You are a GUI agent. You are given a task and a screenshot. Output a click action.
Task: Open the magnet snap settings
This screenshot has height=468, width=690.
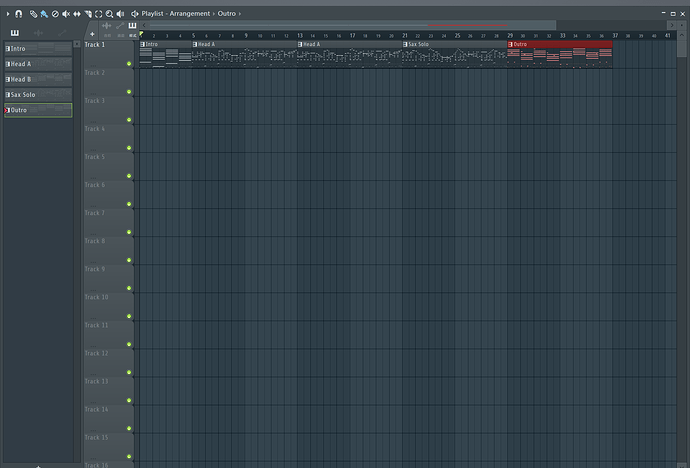click(18, 14)
